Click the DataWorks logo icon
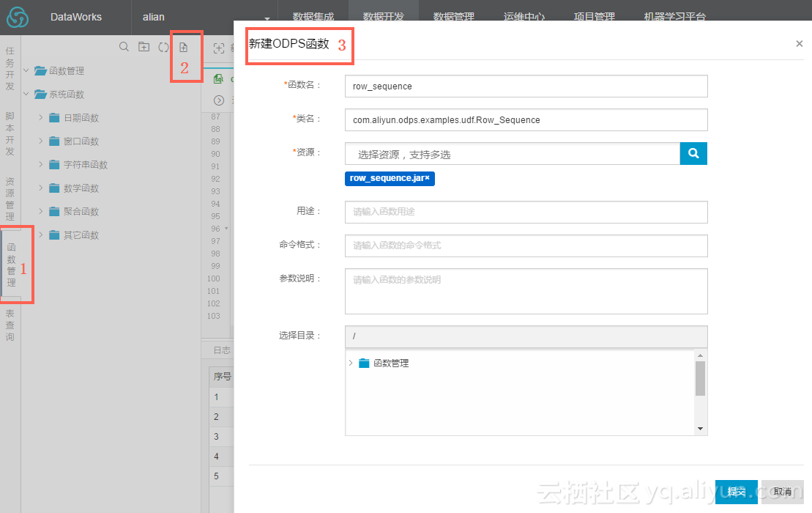812x513 pixels. [18, 17]
